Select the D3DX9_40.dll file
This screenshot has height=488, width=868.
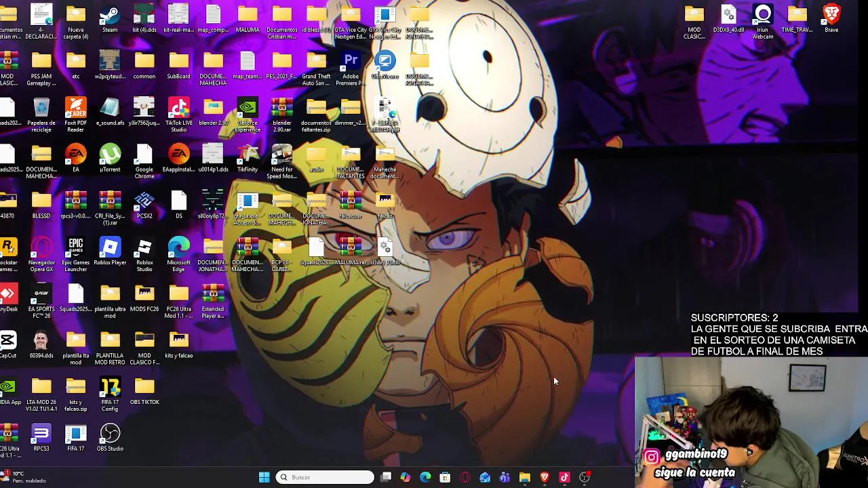(x=728, y=19)
